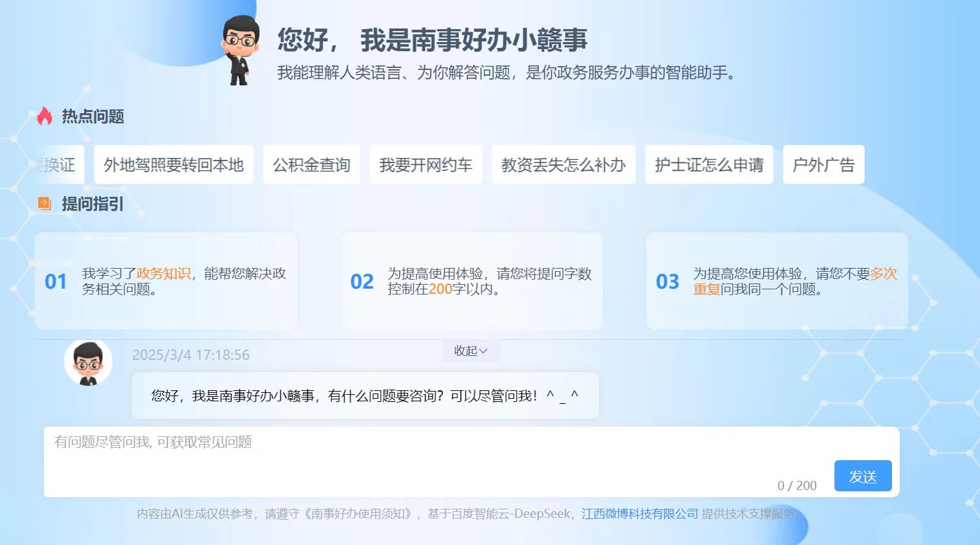Click the timestamp 2025/3/4 17:18:56
The width and height of the screenshot is (980, 545).
tap(191, 355)
